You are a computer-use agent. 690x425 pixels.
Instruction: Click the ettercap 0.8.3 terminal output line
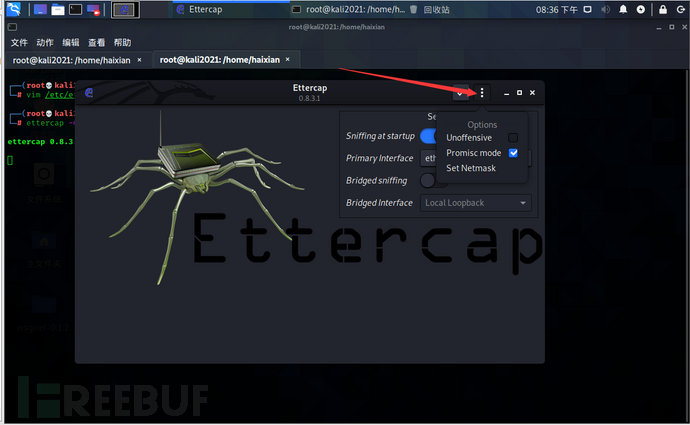pos(40,142)
